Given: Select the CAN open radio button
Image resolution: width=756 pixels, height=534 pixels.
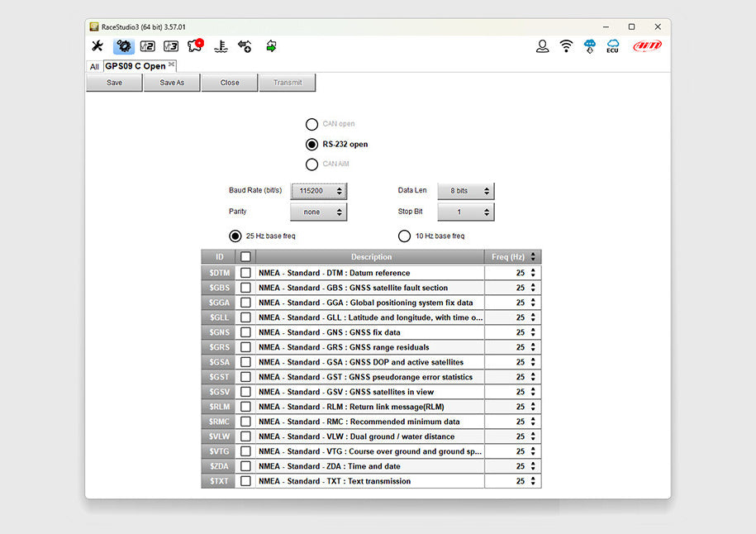Looking at the screenshot, I should click(x=311, y=124).
